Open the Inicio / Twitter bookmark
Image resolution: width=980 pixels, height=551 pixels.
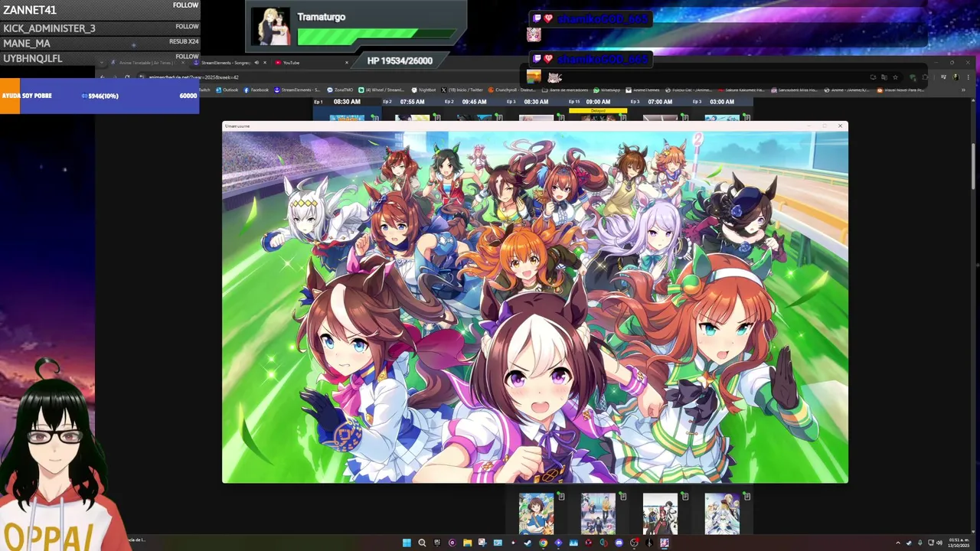point(463,90)
